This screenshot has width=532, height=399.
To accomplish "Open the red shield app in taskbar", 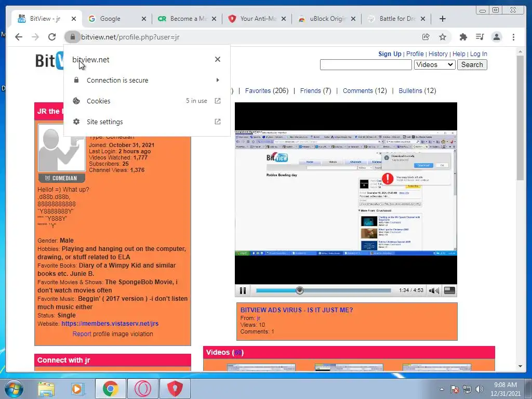I will (x=175, y=389).
